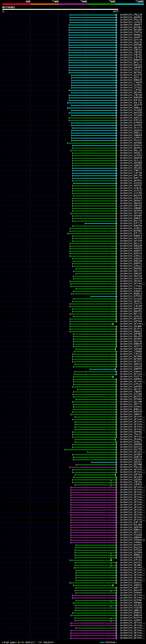146x644 pixels.
Task: Click hit label UniRef100_P18265
Action: point(131,608)
